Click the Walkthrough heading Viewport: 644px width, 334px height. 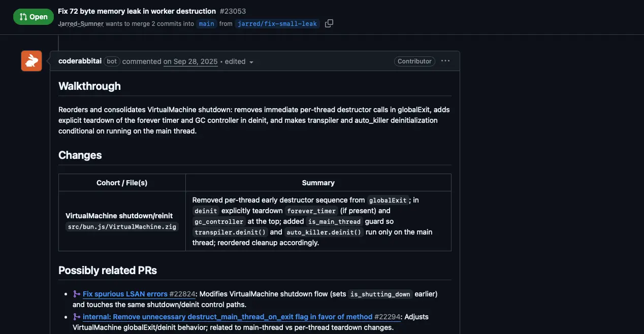pyautogui.click(x=89, y=86)
